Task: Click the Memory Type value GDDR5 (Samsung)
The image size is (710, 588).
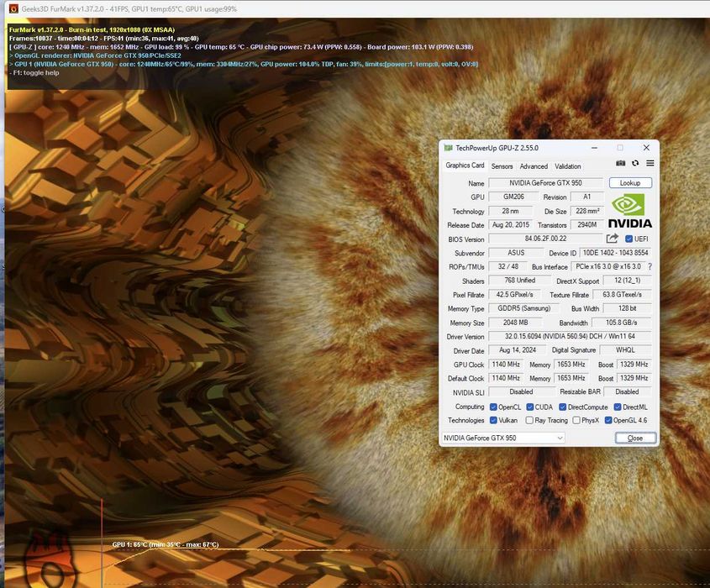Action: (x=524, y=308)
